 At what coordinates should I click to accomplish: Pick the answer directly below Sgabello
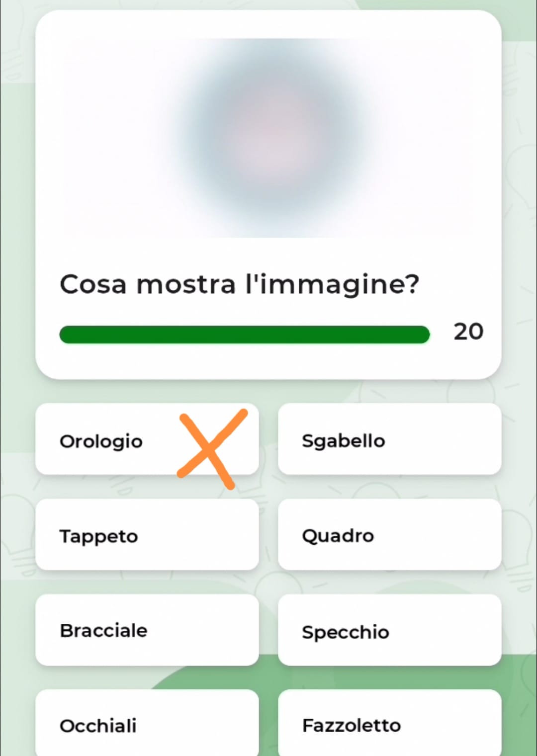point(389,535)
